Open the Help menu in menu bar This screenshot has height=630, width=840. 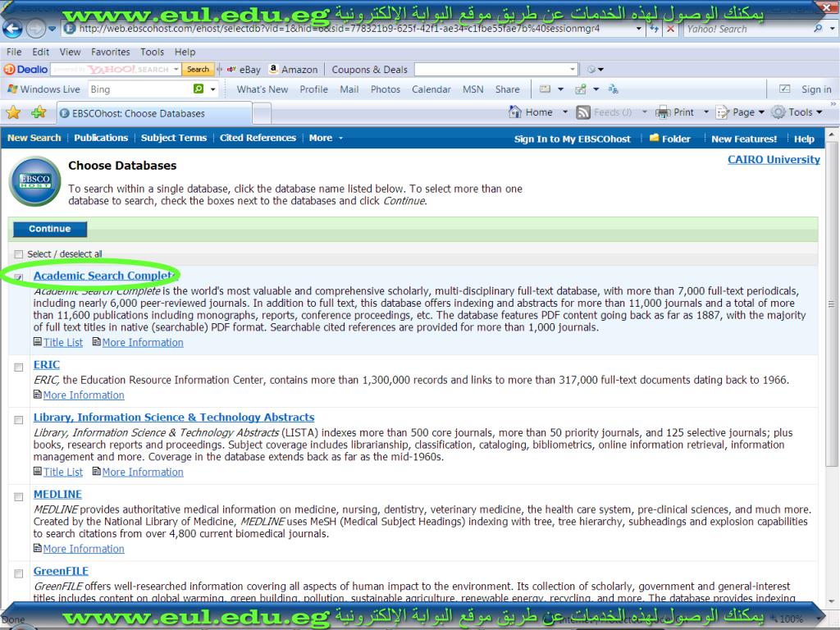pos(185,52)
